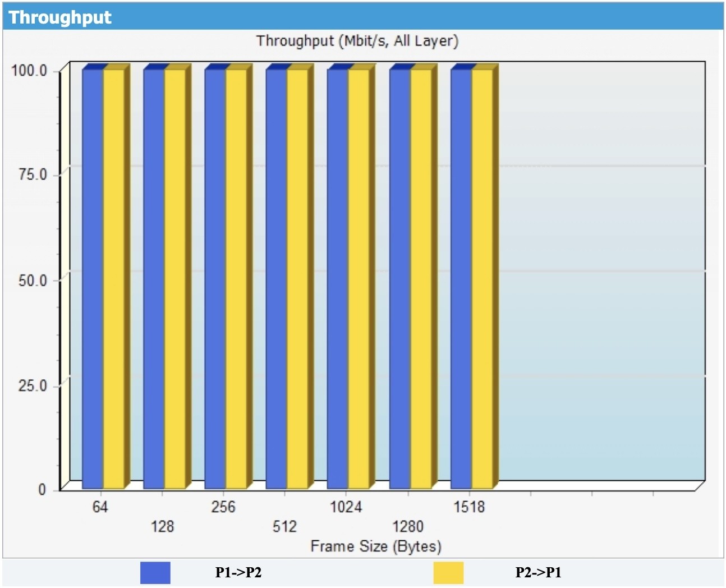Select the blue bar for frame size 1280
The image size is (726, 588).
(x=400, y=279)
